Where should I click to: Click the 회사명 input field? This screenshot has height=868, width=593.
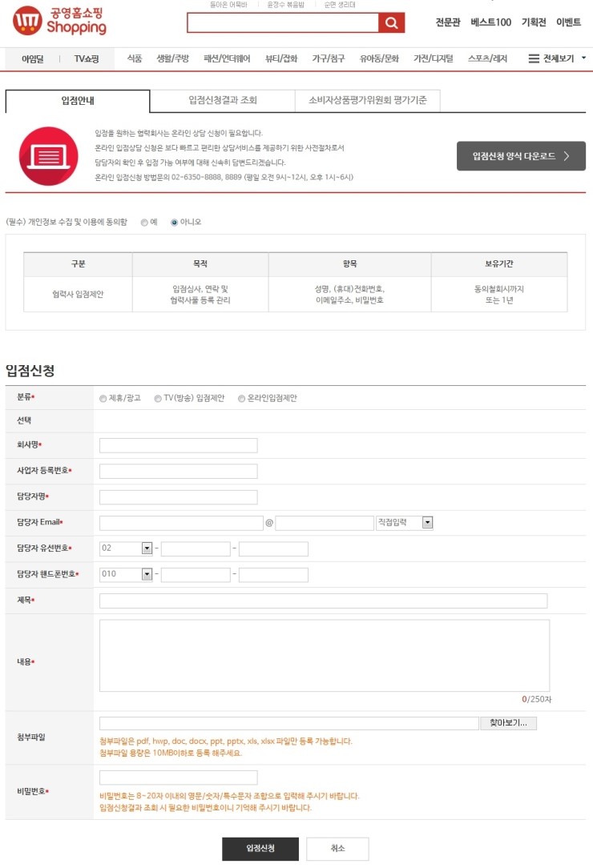pyautogui.click(x=178, y=445)
